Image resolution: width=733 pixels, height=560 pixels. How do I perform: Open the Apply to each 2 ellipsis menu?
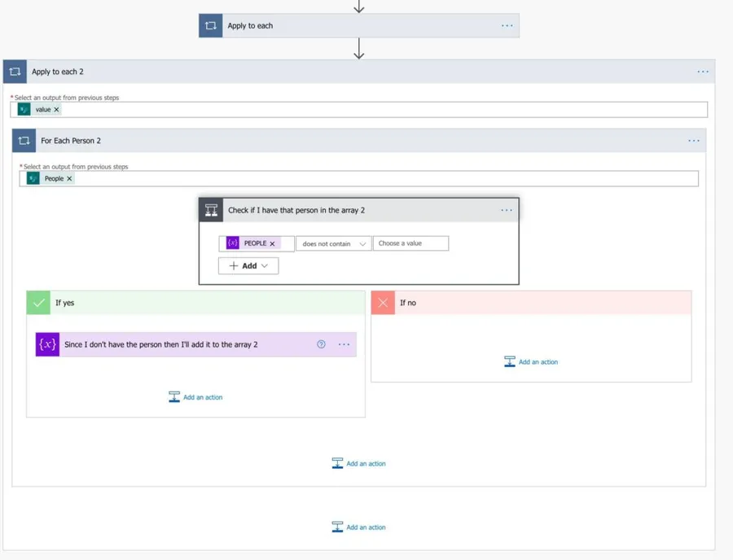pos(702,72)
